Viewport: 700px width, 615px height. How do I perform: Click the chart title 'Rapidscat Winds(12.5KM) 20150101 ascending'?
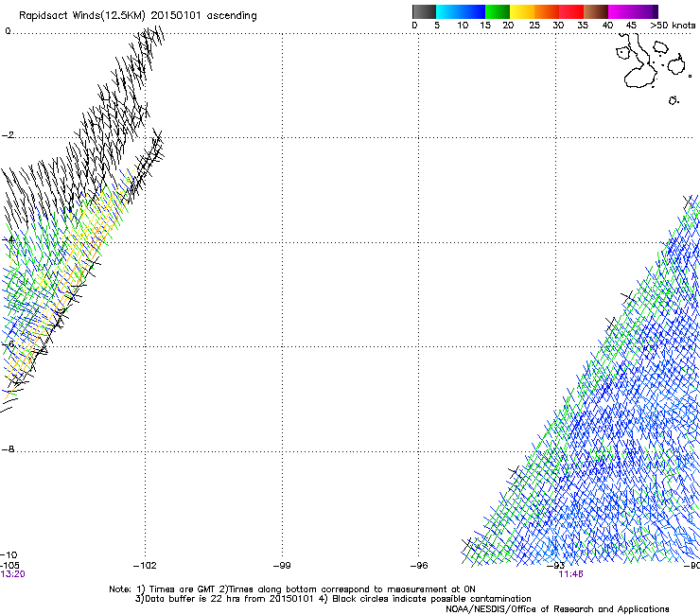[137, 15]
